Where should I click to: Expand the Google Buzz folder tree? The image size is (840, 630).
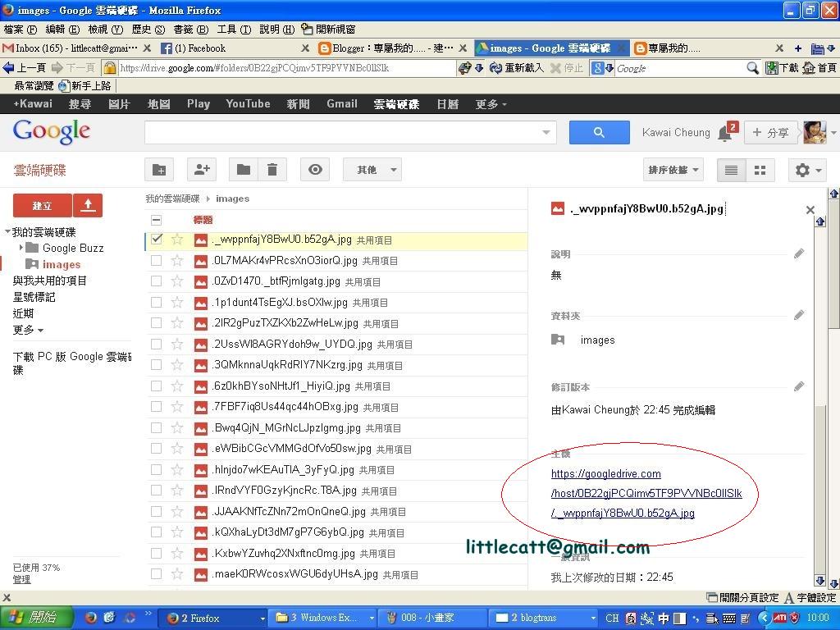[x=21, y=248]
